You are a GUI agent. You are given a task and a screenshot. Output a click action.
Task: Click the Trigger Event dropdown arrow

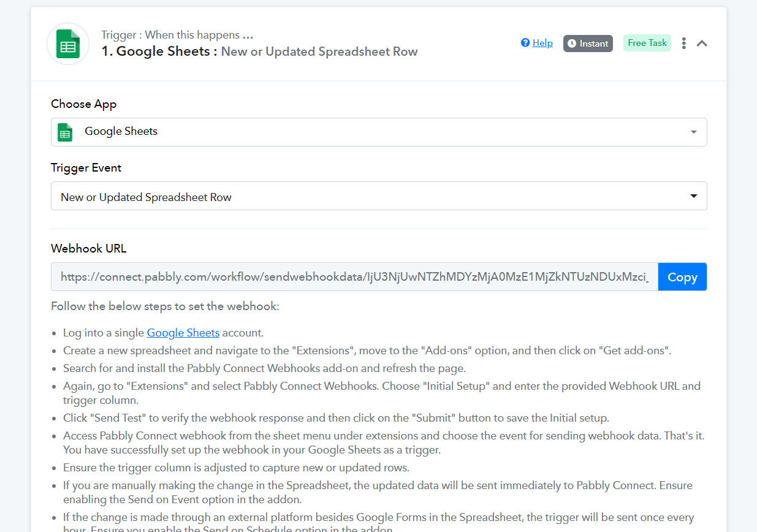pos(694,196)
